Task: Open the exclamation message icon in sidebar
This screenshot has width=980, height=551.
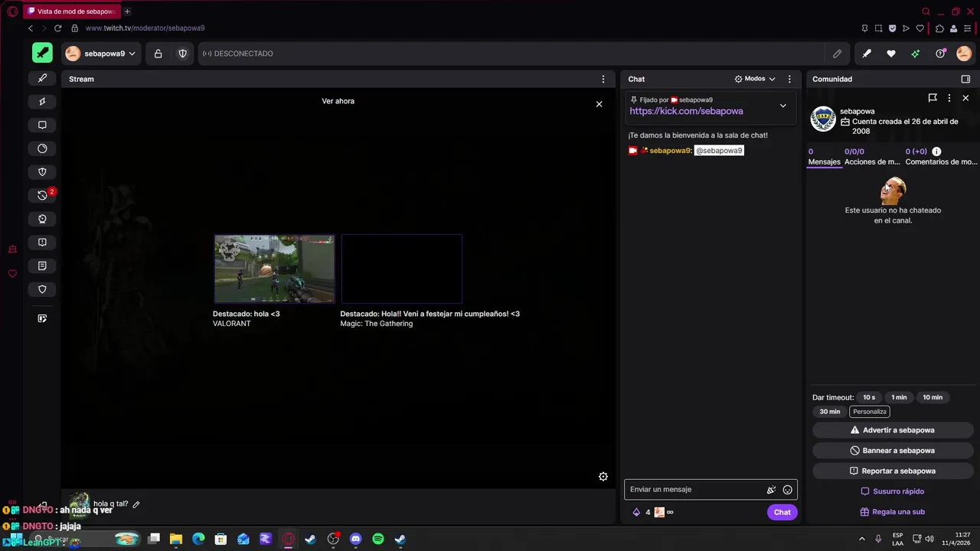Action: click(x=42, y=243)
